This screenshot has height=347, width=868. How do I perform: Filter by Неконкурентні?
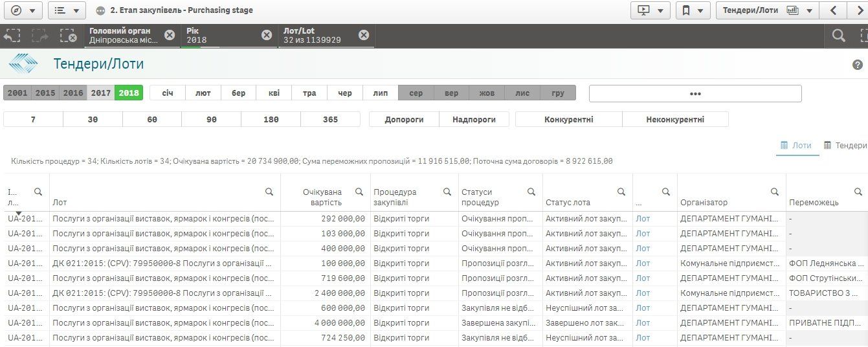pos(675,119)
